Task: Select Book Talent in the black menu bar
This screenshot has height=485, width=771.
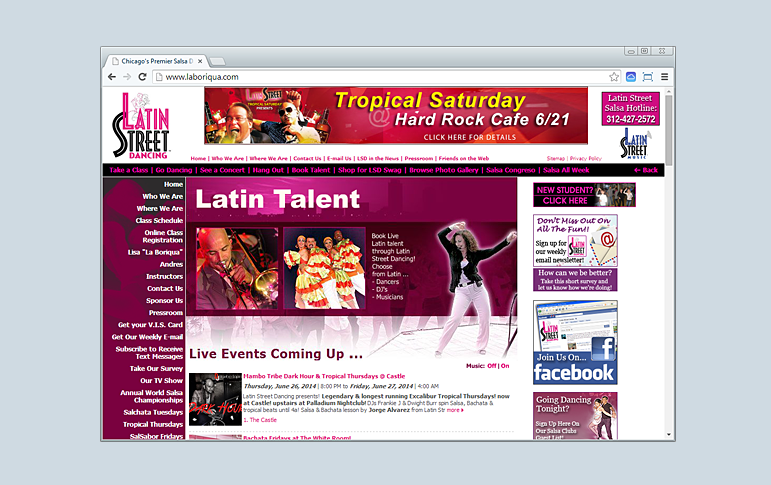Action: (312, 170)
